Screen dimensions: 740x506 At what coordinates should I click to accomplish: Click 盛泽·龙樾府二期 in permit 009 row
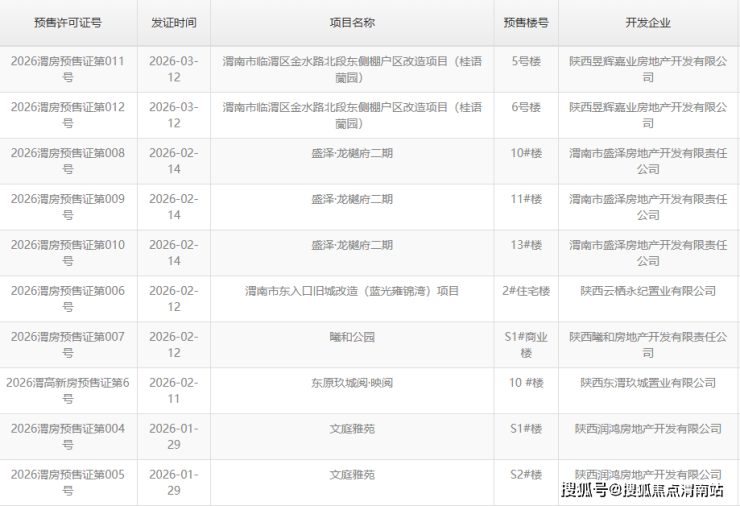(352, 199)
